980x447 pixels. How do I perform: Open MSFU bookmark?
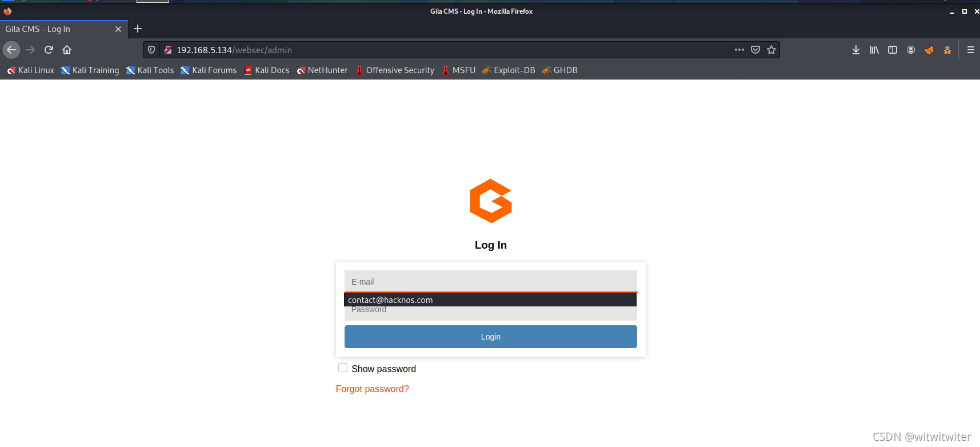click(458, 70)
